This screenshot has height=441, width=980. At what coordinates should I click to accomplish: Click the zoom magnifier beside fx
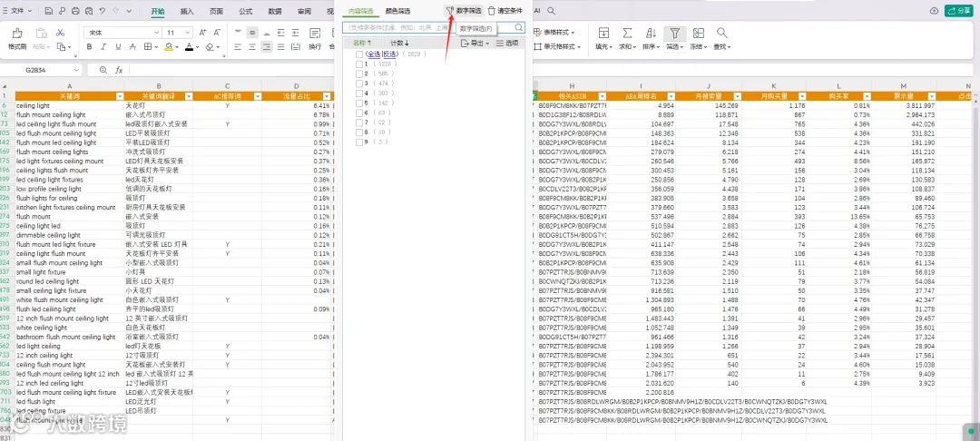pyautogui.click(x=103, y=71)
